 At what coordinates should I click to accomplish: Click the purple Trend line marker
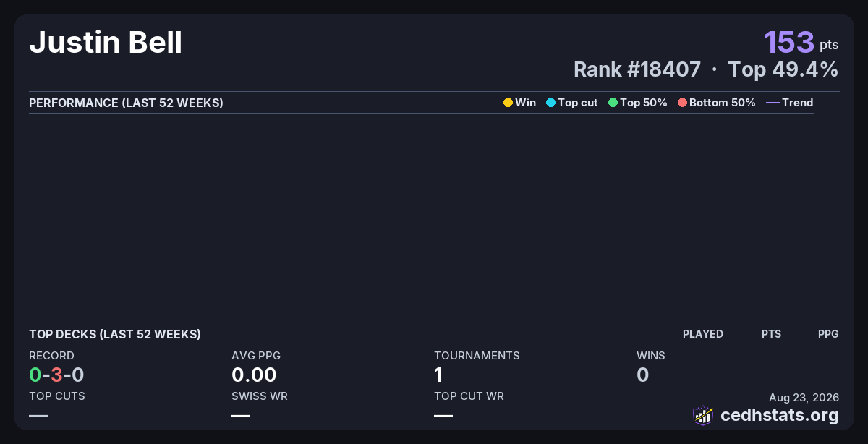click(x=773, y=103)
